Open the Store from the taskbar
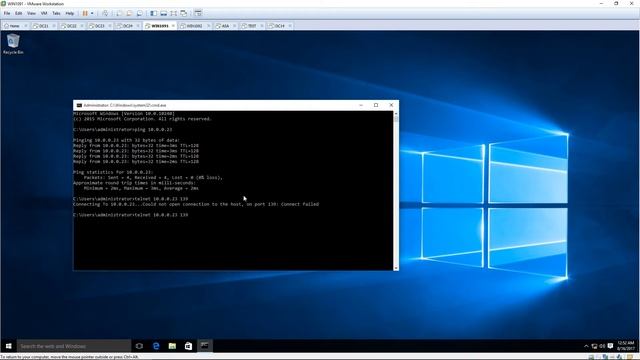The height and width of the screenshot is (360, 640). (188, 346)
